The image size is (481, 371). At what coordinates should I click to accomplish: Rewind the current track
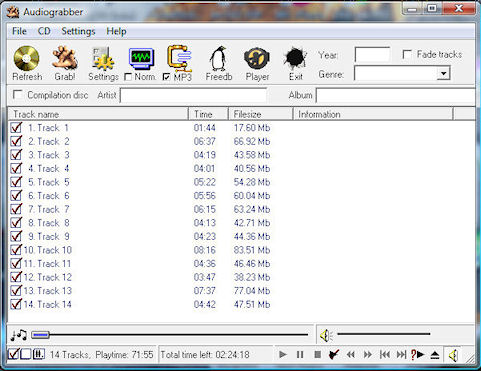[x=351, y=354]
